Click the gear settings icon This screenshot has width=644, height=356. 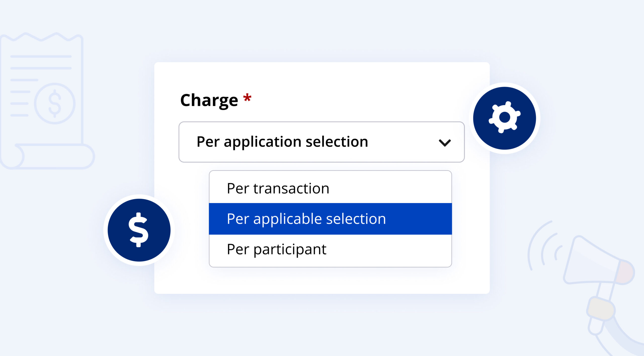click(504, 118)
